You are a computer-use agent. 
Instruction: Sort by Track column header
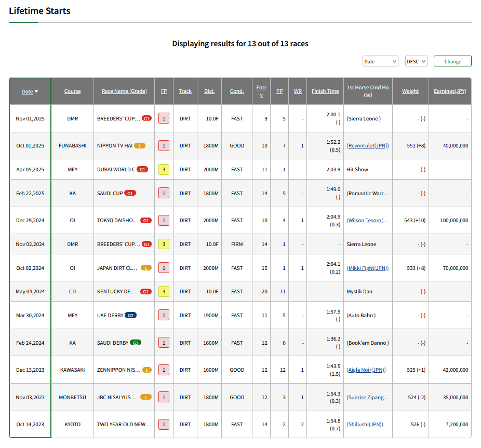(185, 91)
